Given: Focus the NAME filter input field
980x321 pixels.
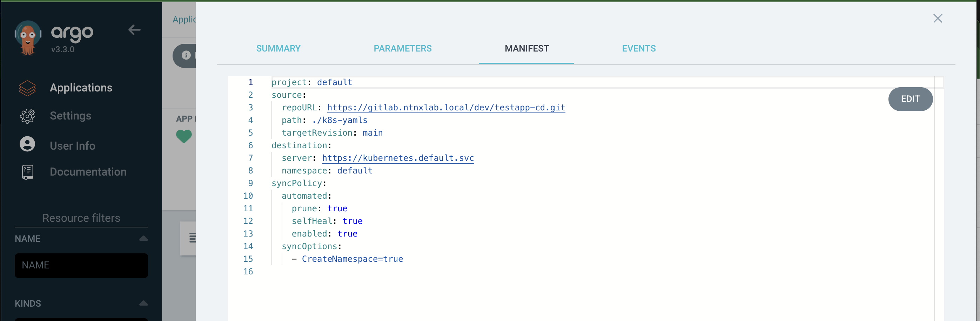Looking at the screenshot, I should coord(81,266).
